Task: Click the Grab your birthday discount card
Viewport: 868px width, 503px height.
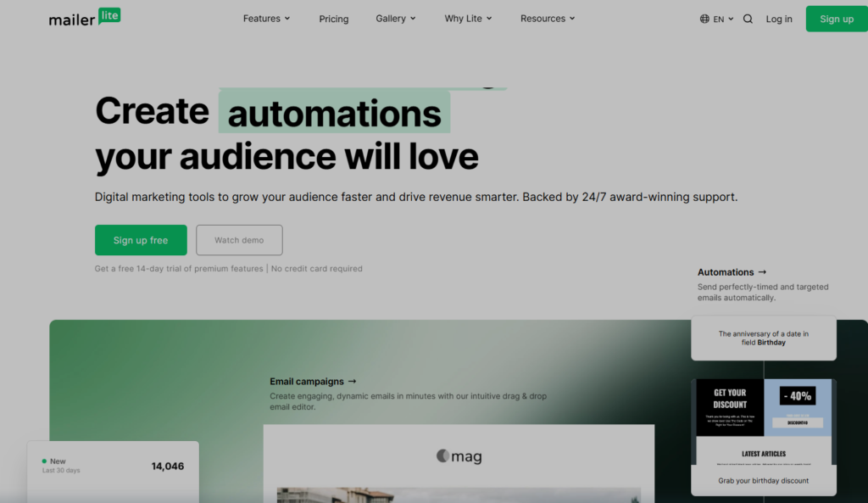Action: pos(763,480)
